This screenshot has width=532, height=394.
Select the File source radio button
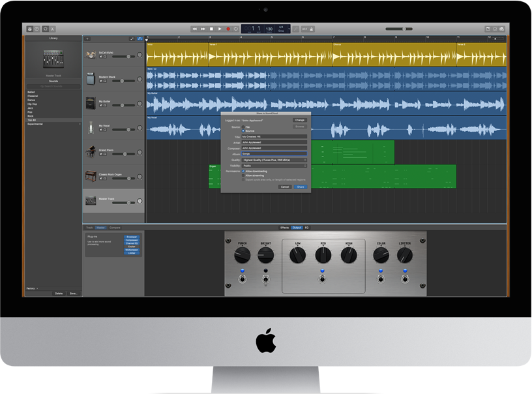[x=243, y=127]
